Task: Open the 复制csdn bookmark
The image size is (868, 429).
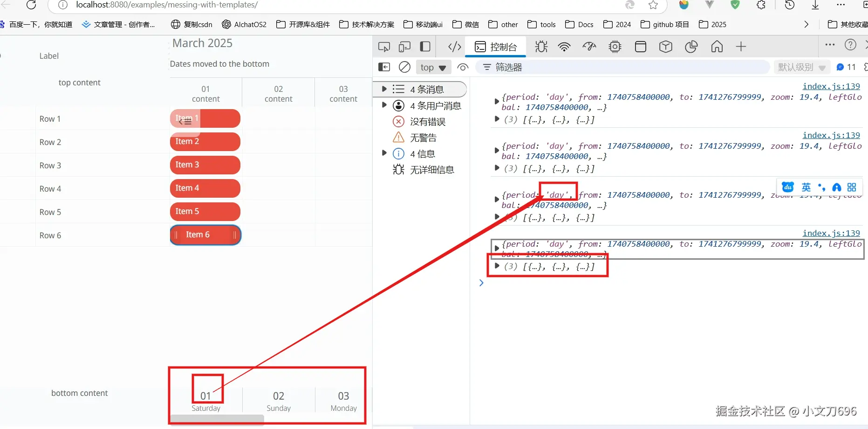Action: 191,24
